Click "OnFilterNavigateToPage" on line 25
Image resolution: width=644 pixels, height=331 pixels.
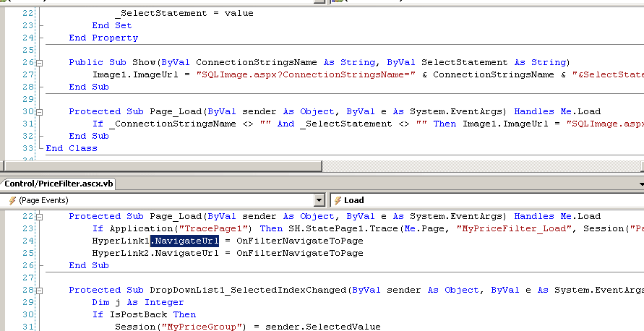pos(300,254)
